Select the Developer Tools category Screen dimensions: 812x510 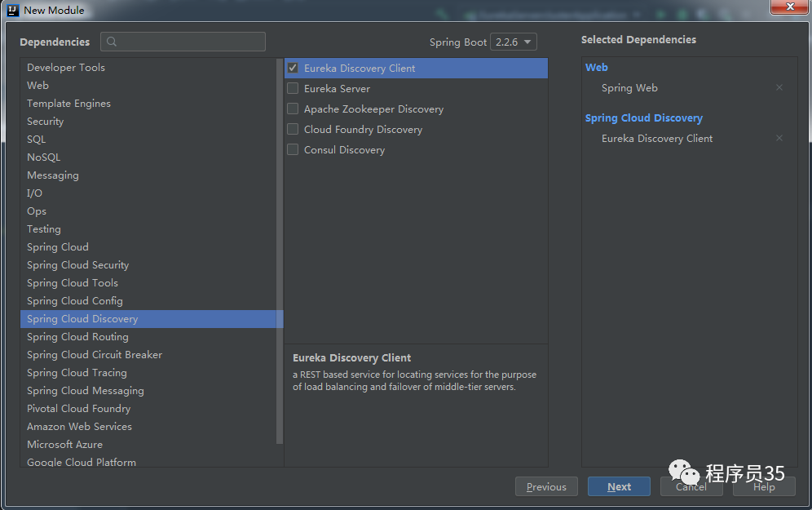(x=148, y=68)
